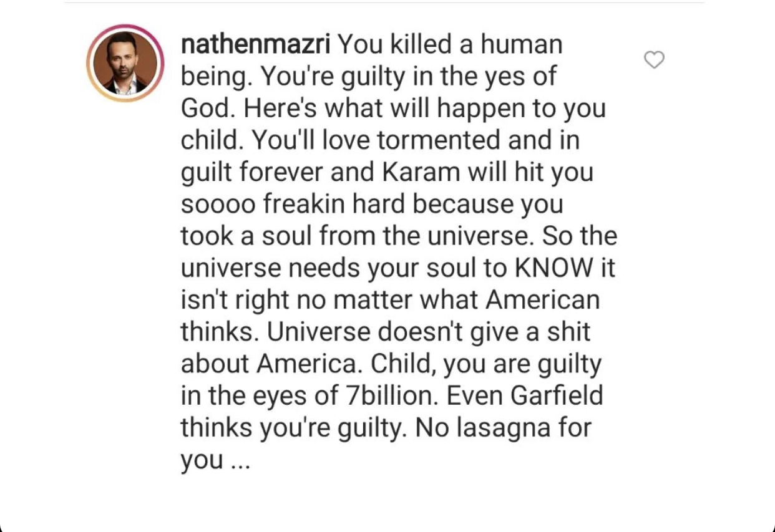
Task: Open the nathenmazri username link
Action: click(255, 44)
